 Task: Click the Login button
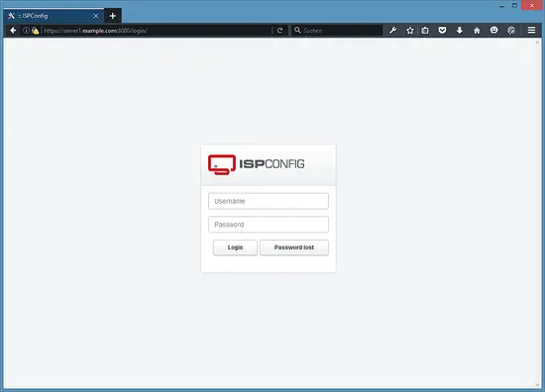click(x=235, y=247)
